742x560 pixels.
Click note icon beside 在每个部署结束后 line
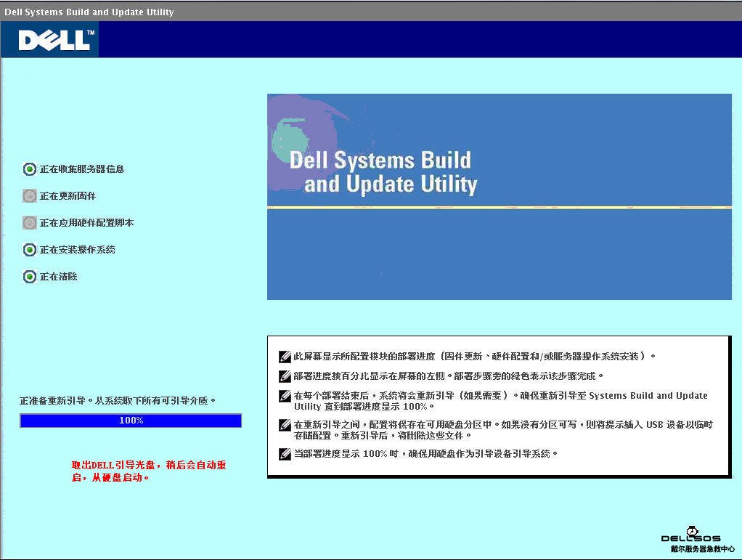285,396
